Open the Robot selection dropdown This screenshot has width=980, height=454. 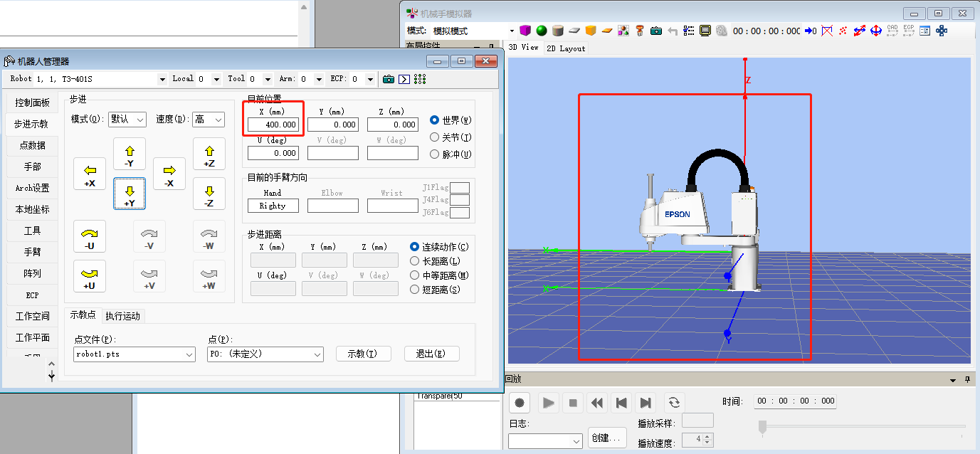(x=162, y=79)
